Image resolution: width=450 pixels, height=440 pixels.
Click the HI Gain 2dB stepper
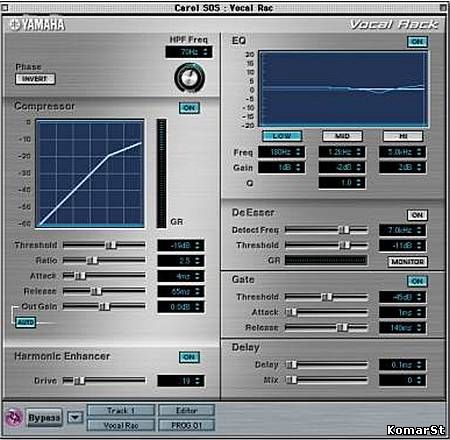(402, 167)
